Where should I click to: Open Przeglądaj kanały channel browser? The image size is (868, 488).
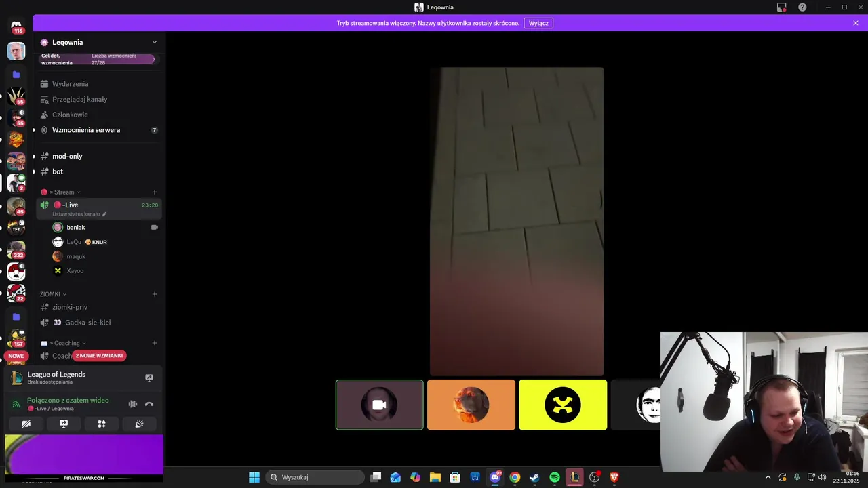99,99
